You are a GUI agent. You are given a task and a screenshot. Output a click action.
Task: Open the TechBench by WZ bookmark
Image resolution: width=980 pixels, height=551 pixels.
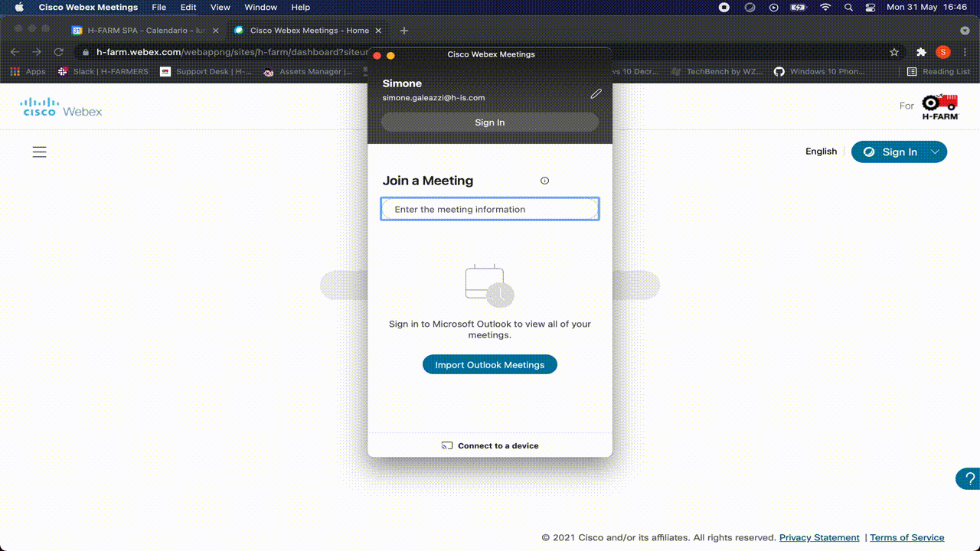tap(717, 72)
